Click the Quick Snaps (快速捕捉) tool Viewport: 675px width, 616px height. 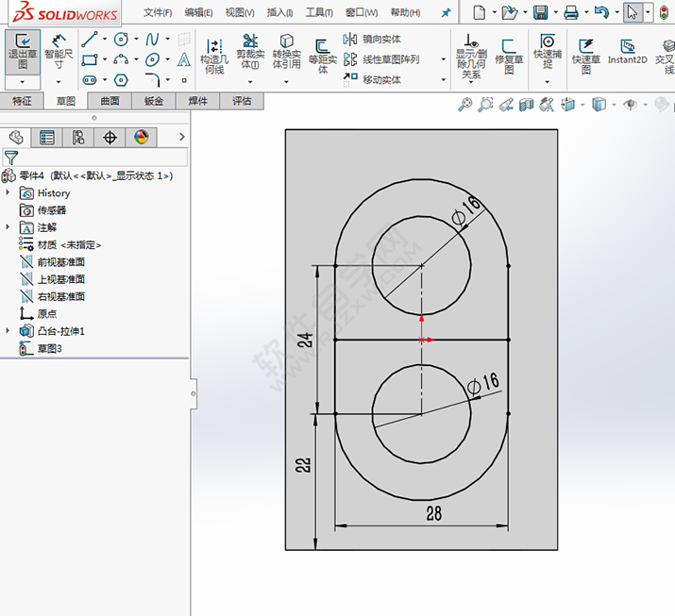tap(548, 51)
